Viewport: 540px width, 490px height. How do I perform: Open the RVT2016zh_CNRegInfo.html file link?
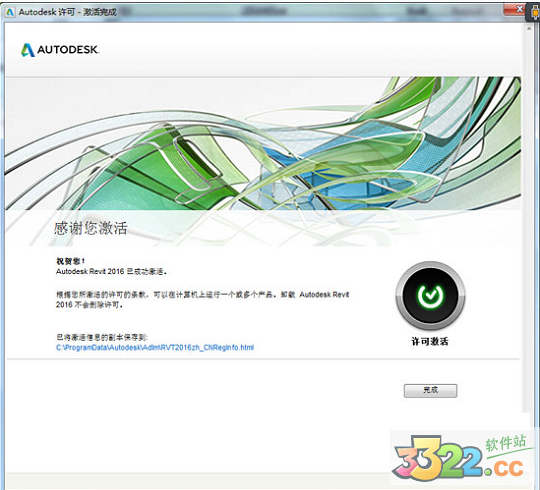[155, 347]
